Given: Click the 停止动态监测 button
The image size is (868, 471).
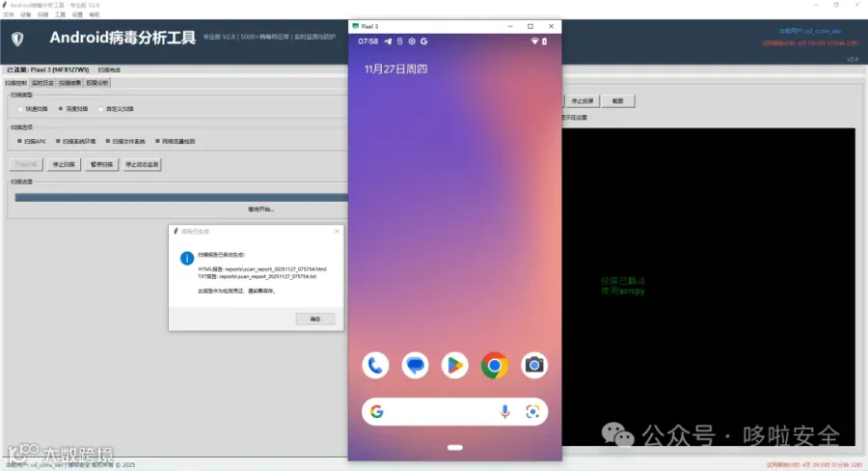Looking at the screenshot, I should coord(142,165).
